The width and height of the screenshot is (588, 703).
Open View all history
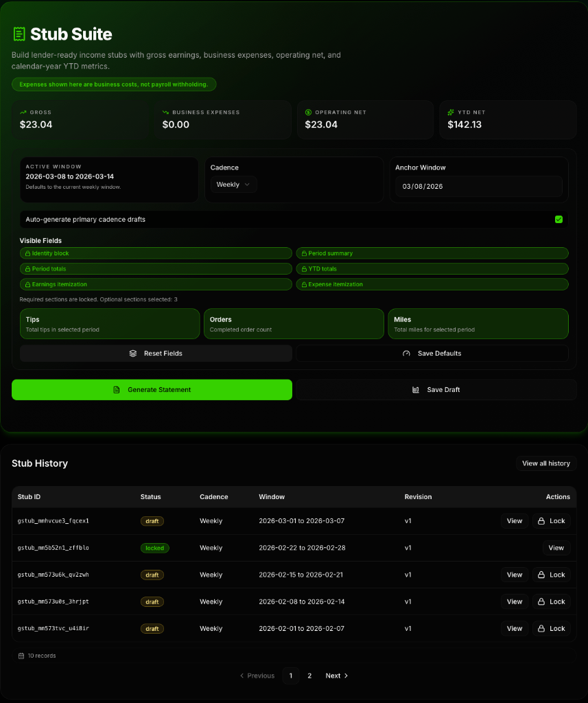coord(546,463)
